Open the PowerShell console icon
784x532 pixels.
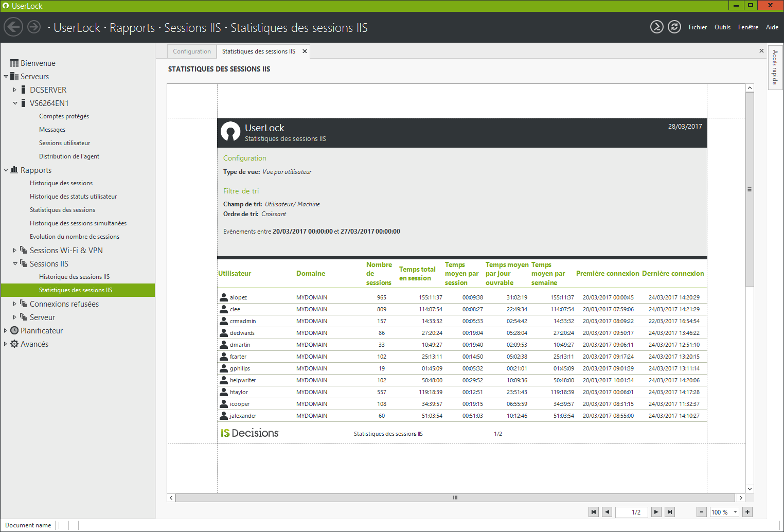point(657,27)
